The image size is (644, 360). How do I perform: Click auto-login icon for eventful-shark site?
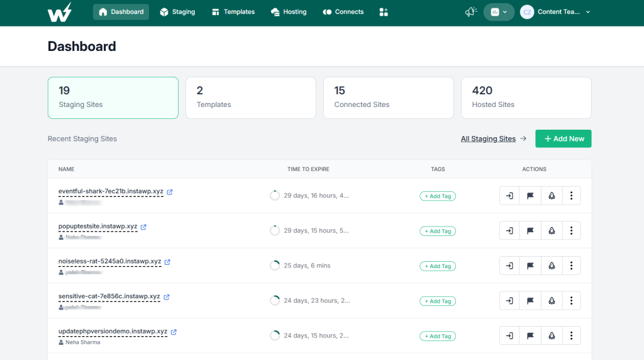[x=509, y=196]
